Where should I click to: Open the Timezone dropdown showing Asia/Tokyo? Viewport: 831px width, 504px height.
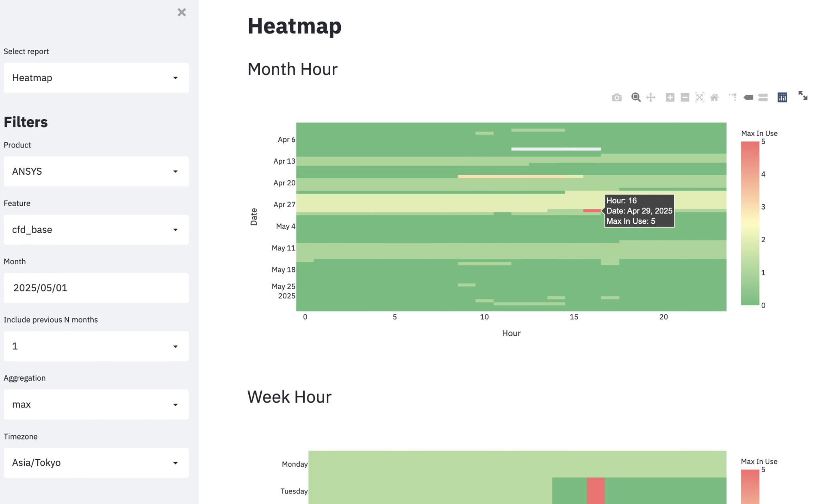96,463
